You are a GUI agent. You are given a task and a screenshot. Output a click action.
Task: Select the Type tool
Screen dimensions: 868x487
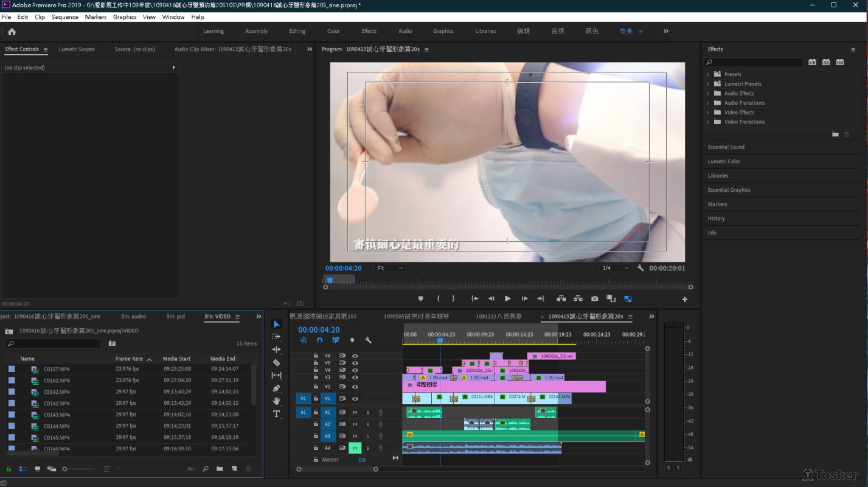click(276, 414)
